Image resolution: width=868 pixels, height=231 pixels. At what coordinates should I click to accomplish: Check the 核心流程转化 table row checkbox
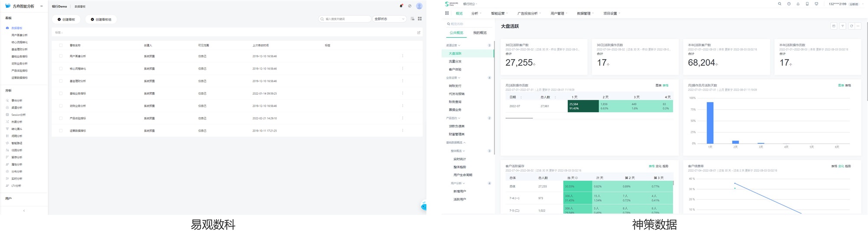[x=61, y=69]
